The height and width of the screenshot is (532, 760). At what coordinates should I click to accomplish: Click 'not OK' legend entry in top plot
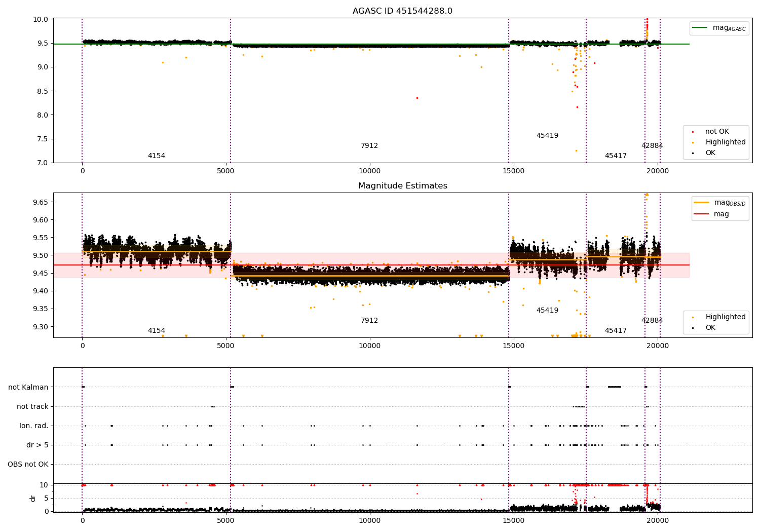[717, 132]
